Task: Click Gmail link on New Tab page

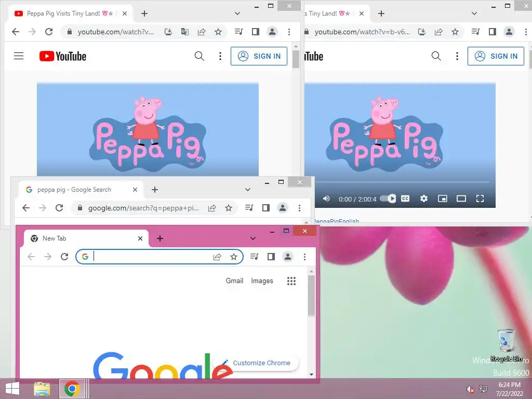Action: click(234, 281)
